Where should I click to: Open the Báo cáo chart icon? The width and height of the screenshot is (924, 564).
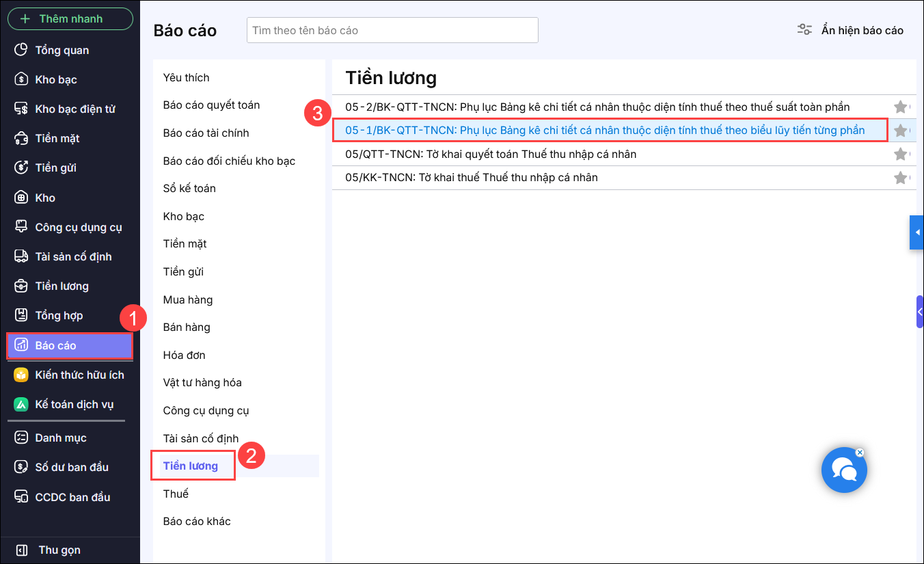(x=22, y=345)
